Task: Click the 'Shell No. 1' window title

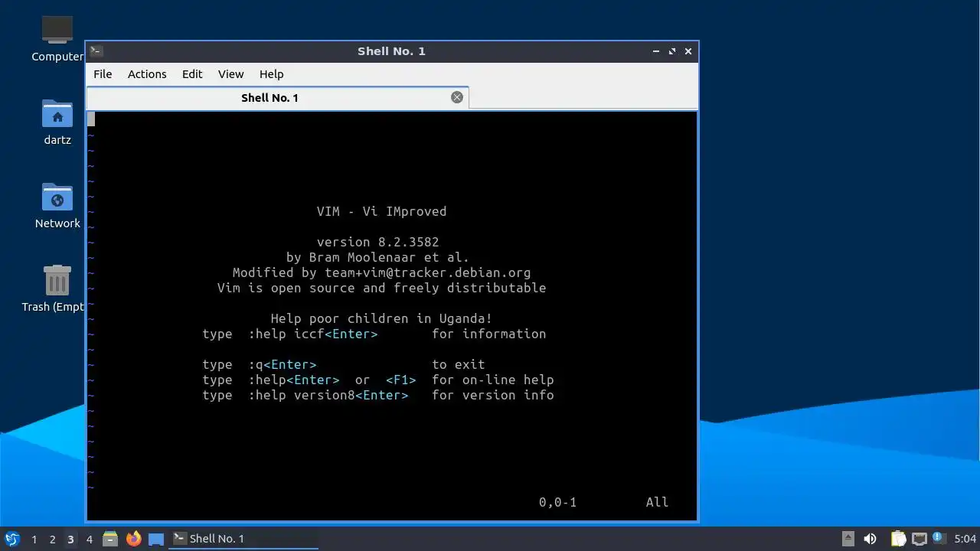Action: point(391,51)
